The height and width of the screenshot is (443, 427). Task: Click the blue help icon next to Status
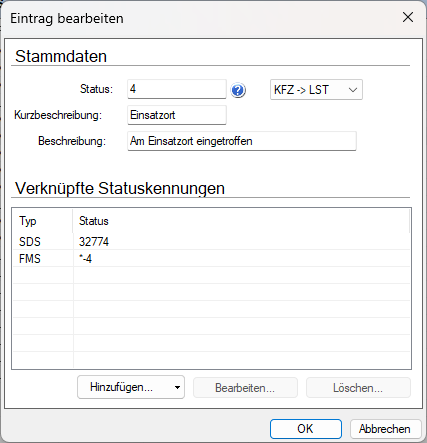tap(238, 90)
